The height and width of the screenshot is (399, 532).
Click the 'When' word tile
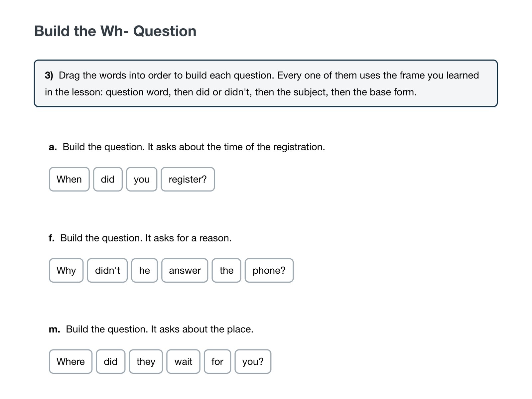[x=69, y=179]
